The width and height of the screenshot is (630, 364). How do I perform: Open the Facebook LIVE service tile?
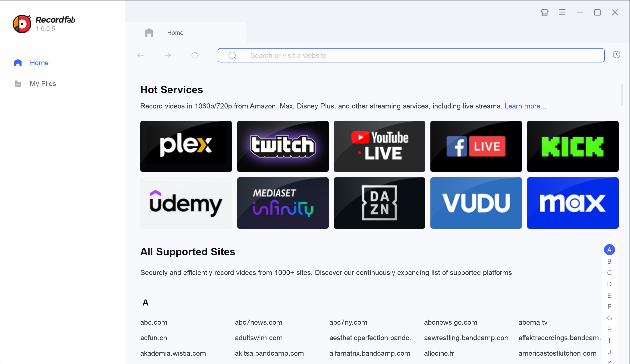click(x=476, y=146)
